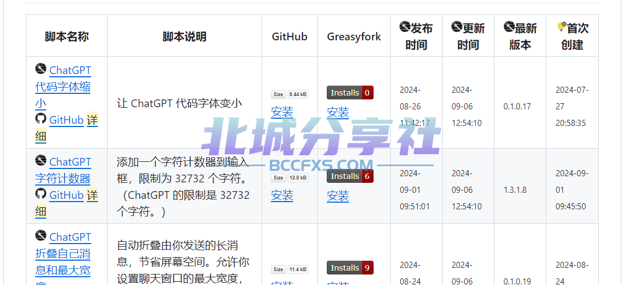Viewport: 644px width, 285px height.
Task: Click publish time 2024-09-01 09:51:01
Action: (415, 190)
